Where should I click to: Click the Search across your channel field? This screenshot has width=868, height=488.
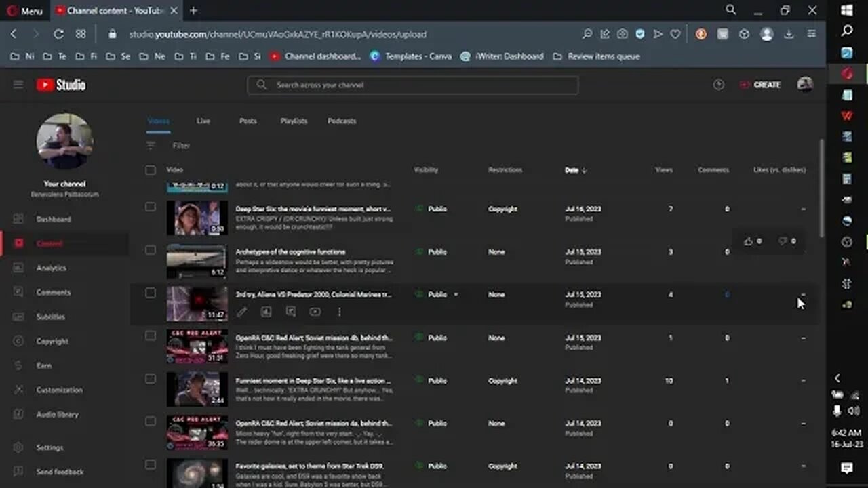point(412,85)
